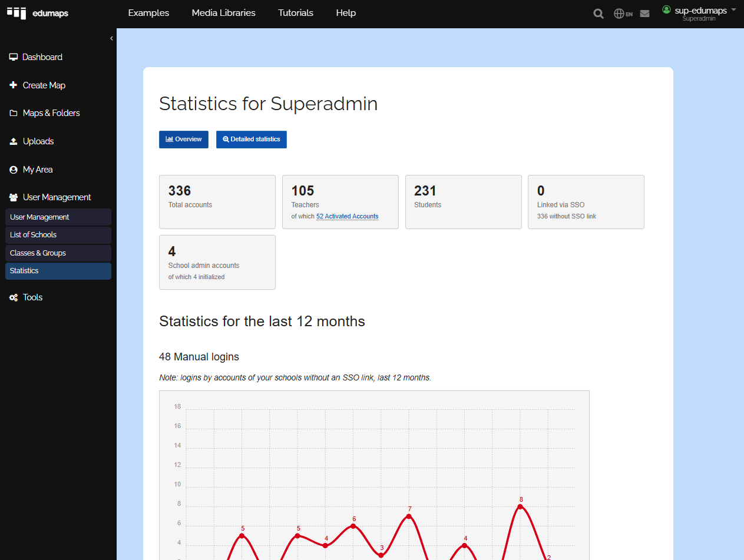Click the Linked via SSO card

tap(586, 202)
